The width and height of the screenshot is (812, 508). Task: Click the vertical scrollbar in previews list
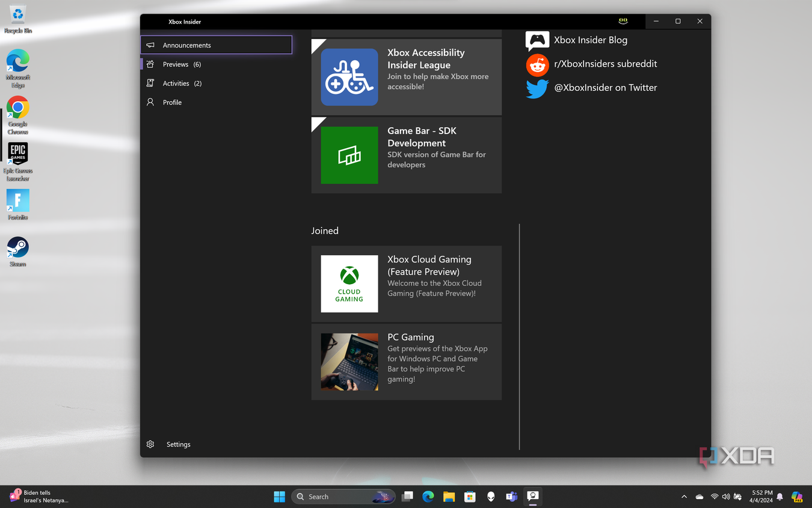[x=519, y=336]
